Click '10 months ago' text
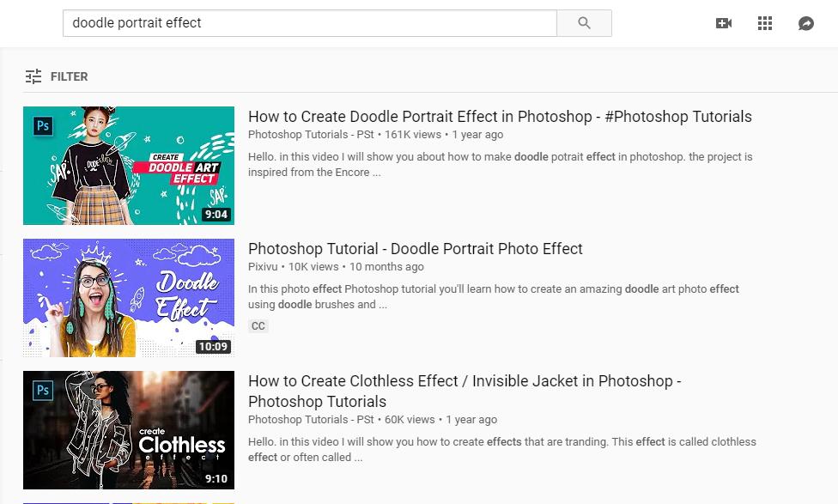This screenshot has height=504, width=838. click(386, 267)
